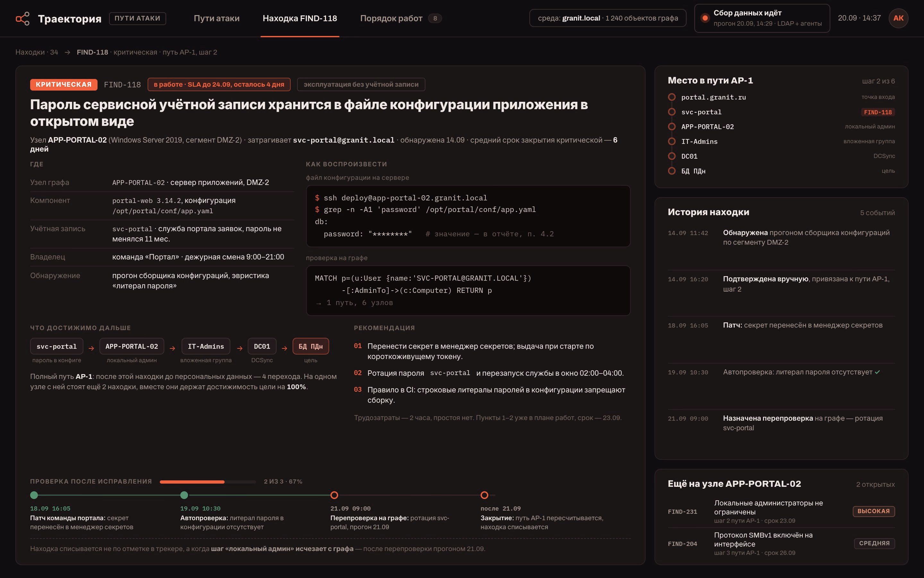Click the ПУТИ АТАКИ badge near the logo
924x578 pixels.
pyautogui.click(x=137, y=18)
